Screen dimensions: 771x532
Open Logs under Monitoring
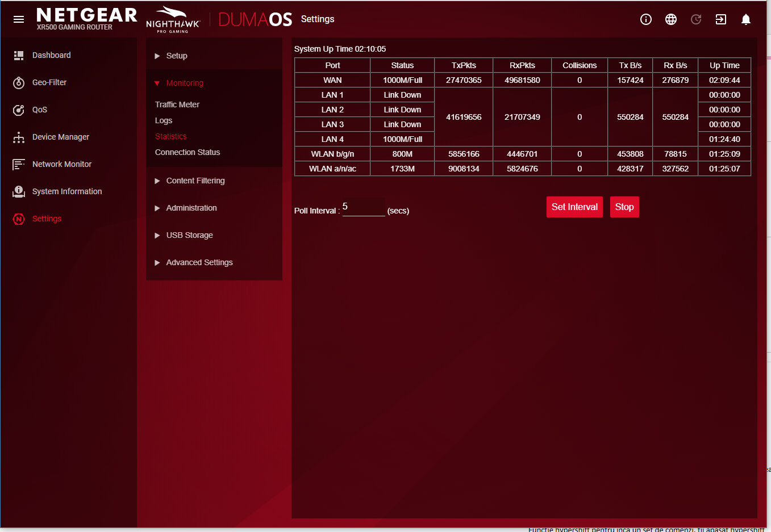click(x=164, y=120)
